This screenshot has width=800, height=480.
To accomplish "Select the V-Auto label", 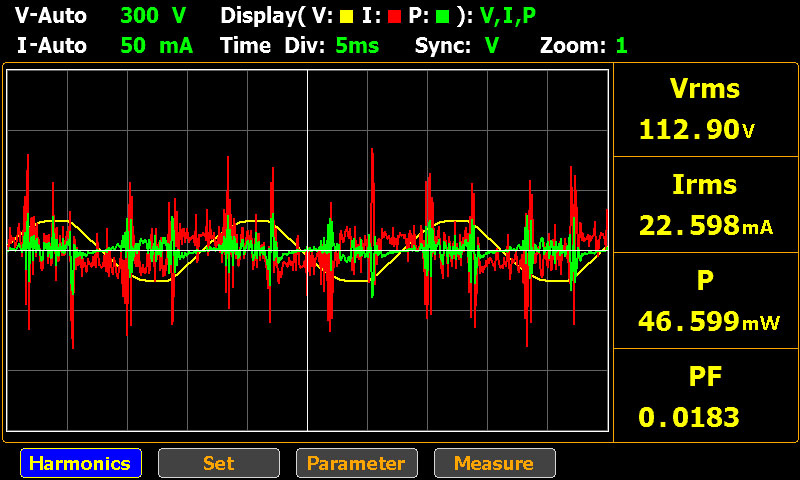I will [51, 16].
